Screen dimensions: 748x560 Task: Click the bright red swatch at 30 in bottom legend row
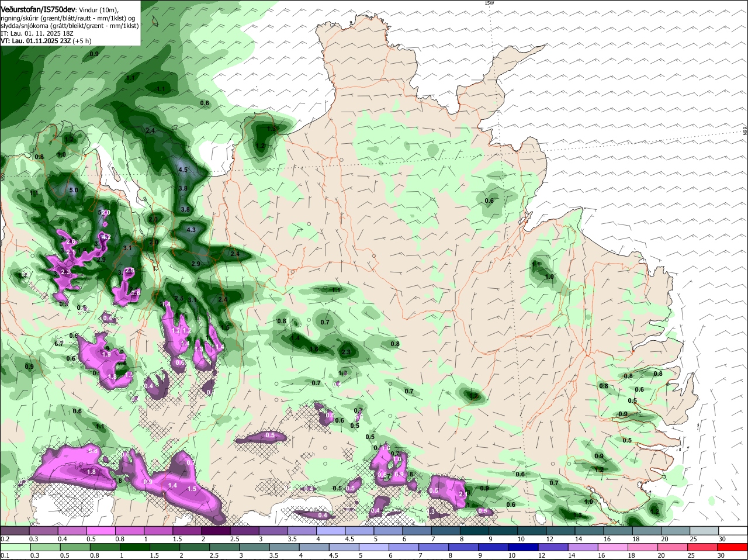[733, 547]
